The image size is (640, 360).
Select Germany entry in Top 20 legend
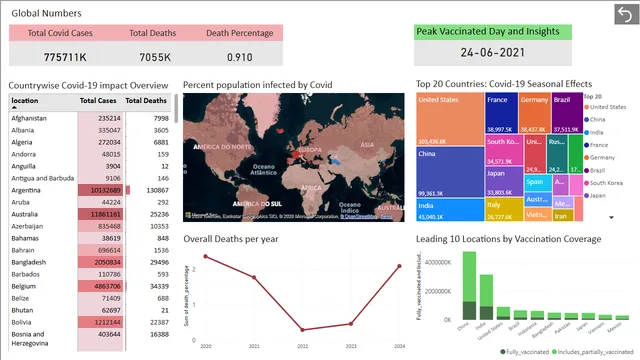[x=600, y=158]
